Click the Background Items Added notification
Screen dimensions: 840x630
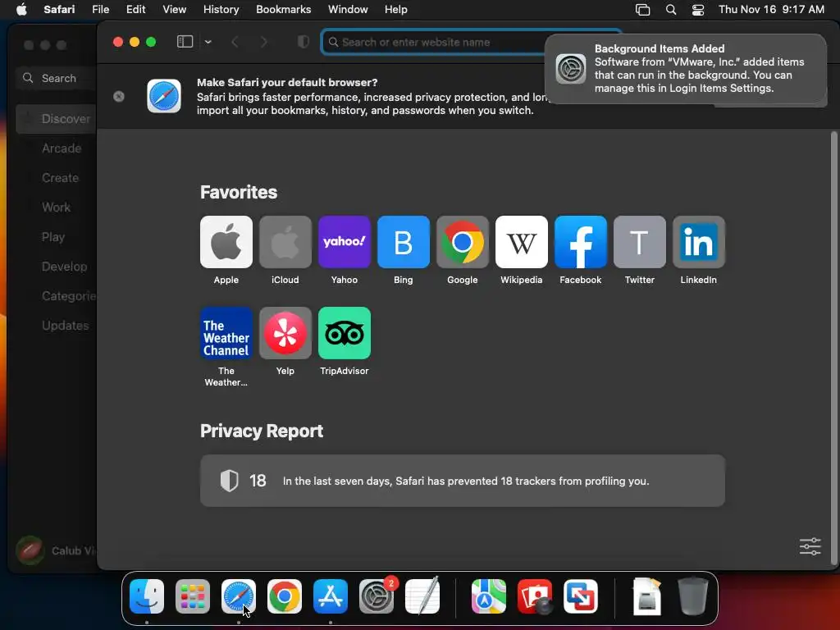[x=686, y=69]
